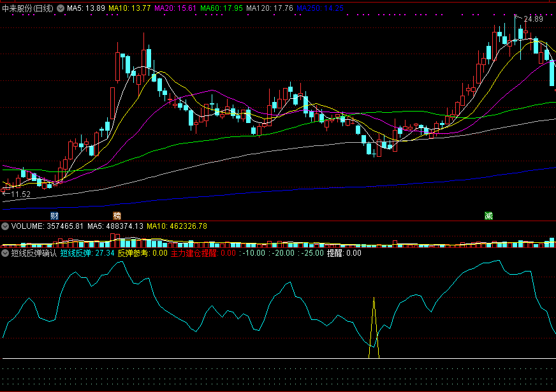The image size is (556, 392).
Task: Click the volume MA10: 462326.78 label
Action: tap(177, 226)
